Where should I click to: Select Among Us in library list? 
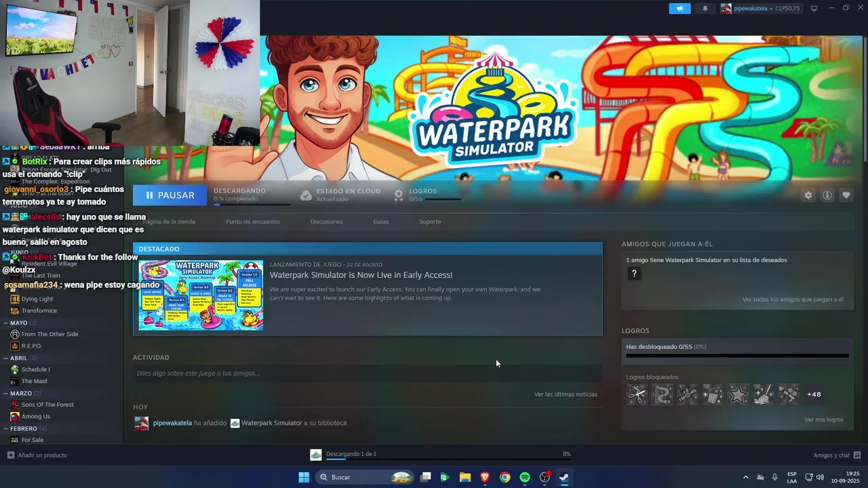[35, 416]
